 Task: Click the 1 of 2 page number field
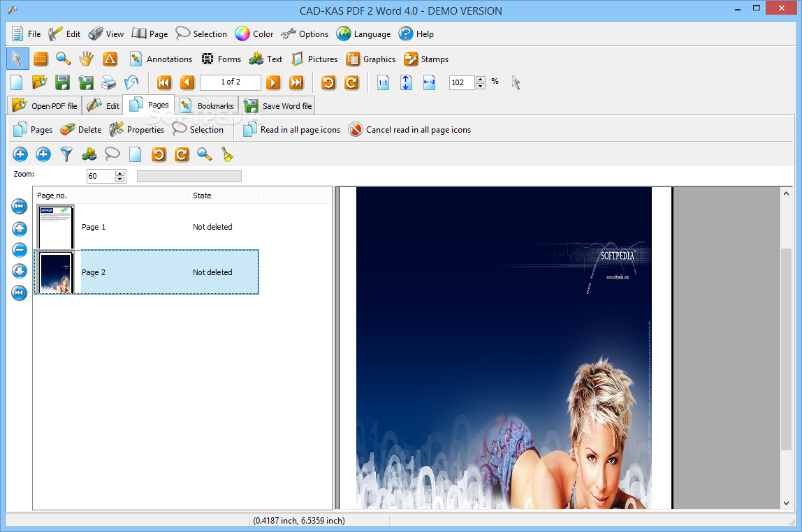[230, 82]
